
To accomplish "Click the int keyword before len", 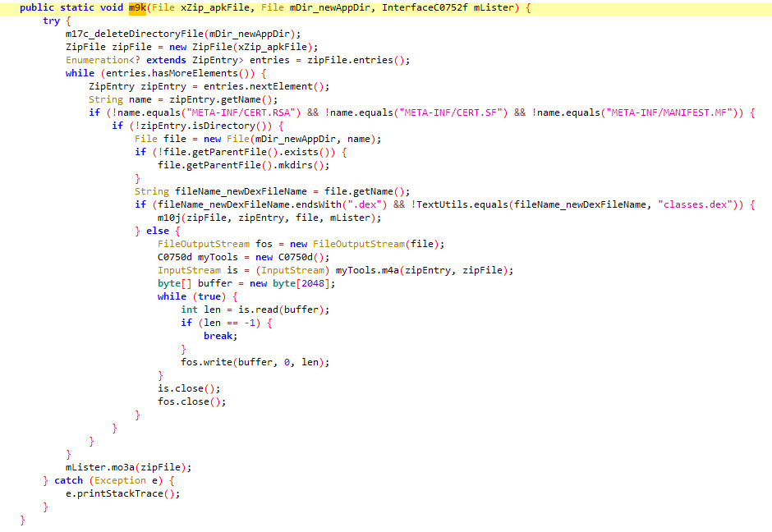I will 189,310.
